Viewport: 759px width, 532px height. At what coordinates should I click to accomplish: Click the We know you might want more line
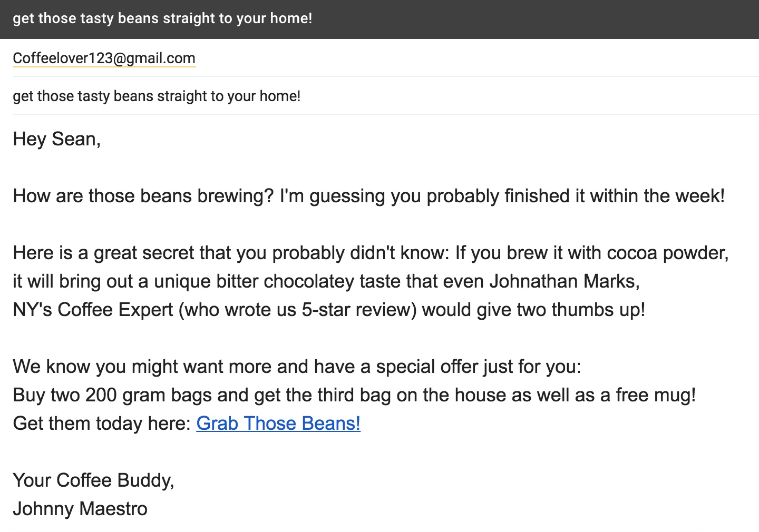point(297,367)
